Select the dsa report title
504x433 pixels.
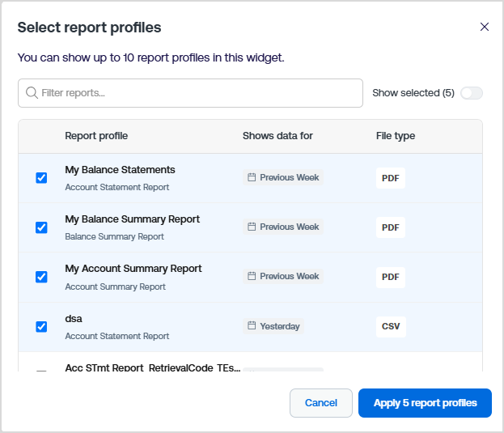click(x=74, y=319)
